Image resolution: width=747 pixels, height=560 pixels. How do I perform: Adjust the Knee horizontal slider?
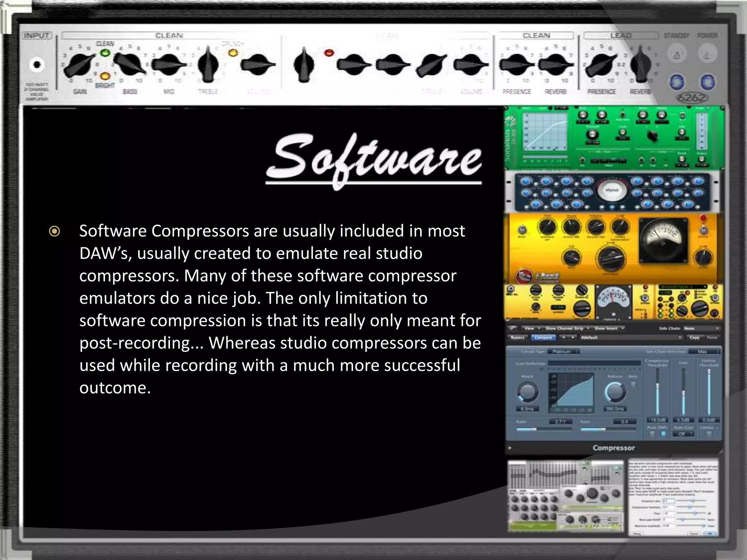point(608,429)
